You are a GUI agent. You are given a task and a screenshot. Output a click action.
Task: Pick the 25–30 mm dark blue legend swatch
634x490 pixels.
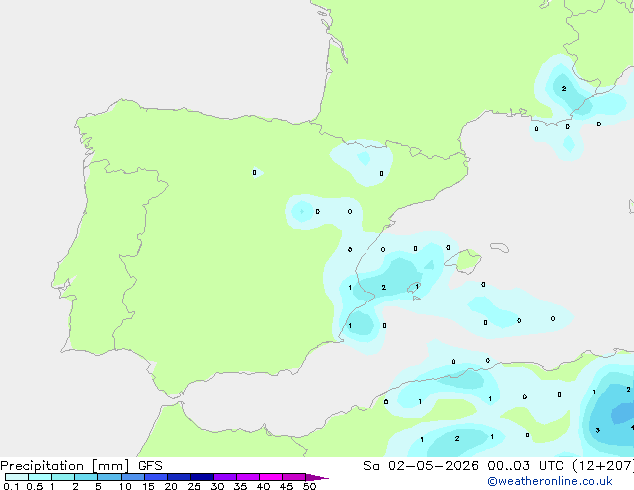pyautogui.click(x=202, y=477)
